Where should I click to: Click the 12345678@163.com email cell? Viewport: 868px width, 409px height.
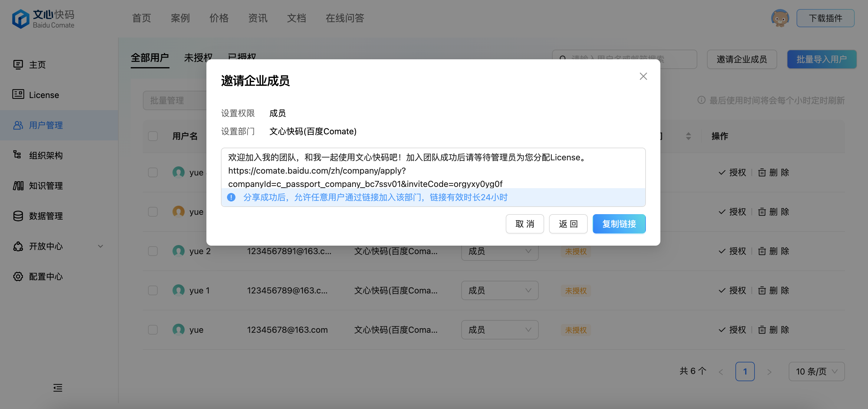click(x=287, y=330)
